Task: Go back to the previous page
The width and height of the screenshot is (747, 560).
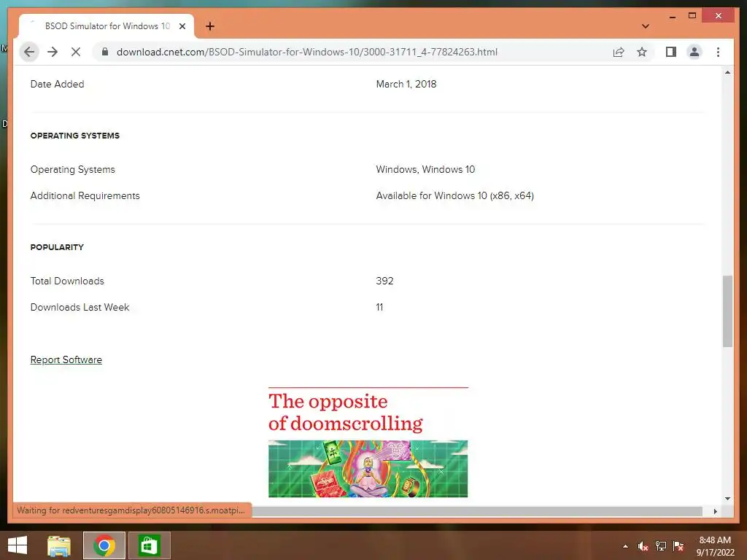Action: click(29, 52)
